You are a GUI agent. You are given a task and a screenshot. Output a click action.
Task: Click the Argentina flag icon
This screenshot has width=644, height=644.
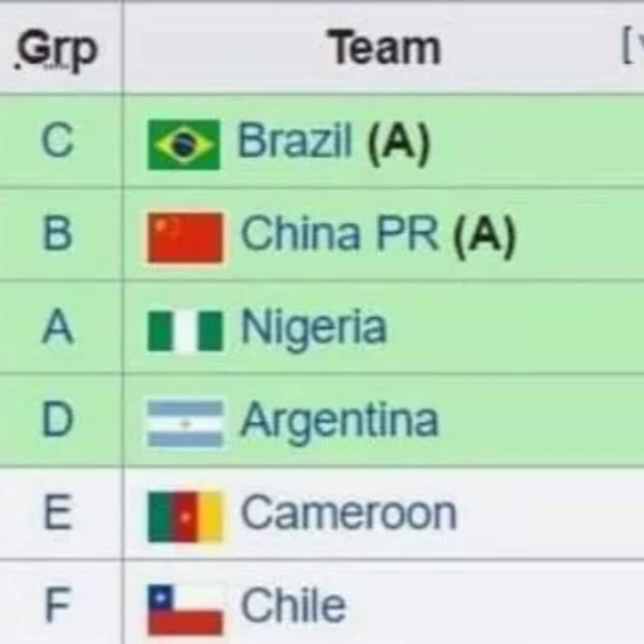point(185,424)
